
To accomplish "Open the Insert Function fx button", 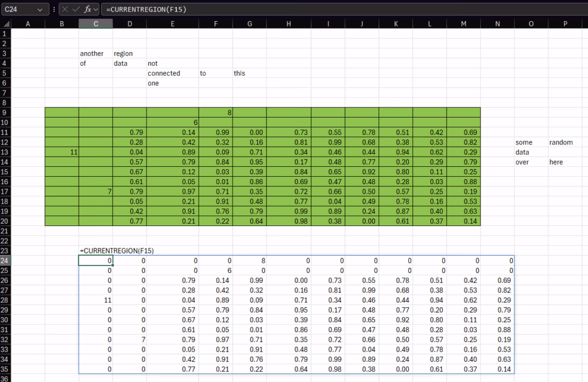I will [x=87, y=9].
